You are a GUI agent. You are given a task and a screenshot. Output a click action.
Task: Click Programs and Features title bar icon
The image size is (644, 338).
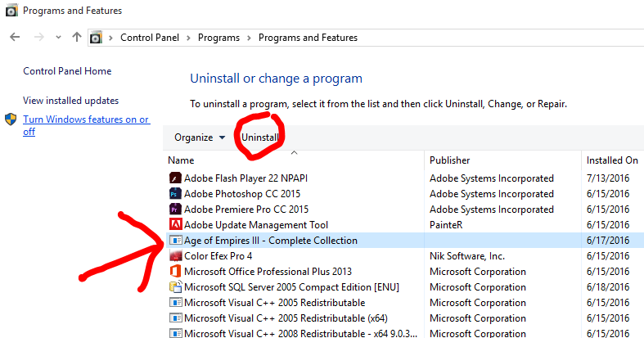(x=11, y=11)
